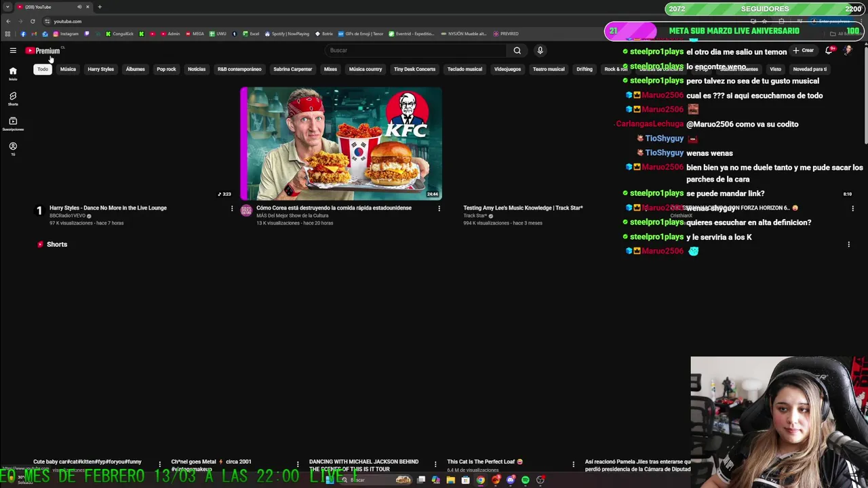
Task: Open options for Harry Styles video
Action: [x=232, y=209]
